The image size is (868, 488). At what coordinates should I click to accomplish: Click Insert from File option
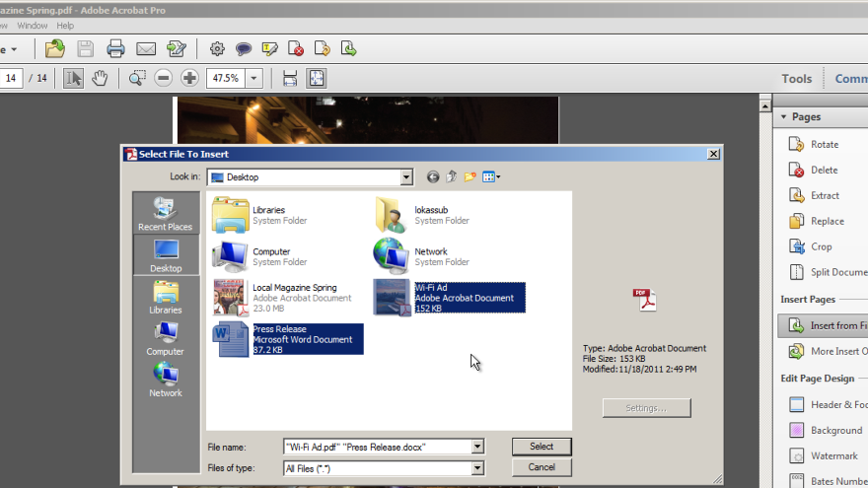click(x=824, y=326)
